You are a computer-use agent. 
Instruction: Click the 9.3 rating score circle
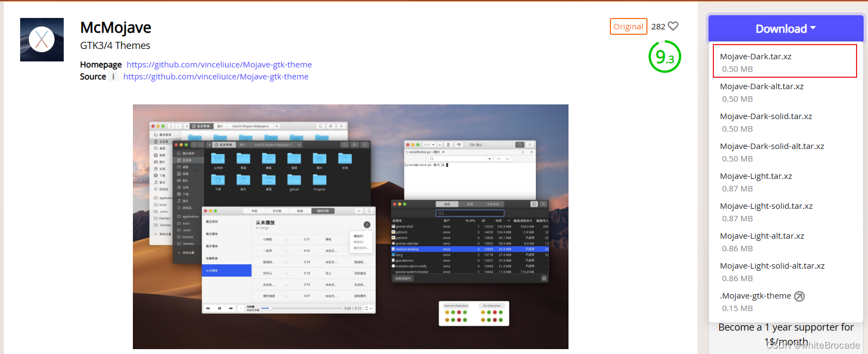(665, 57)
